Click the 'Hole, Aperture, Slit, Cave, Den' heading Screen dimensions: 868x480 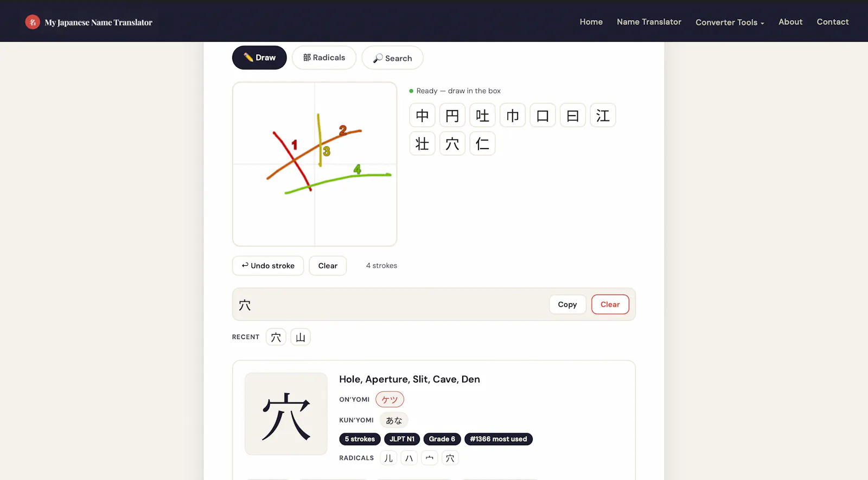(410, 379)
